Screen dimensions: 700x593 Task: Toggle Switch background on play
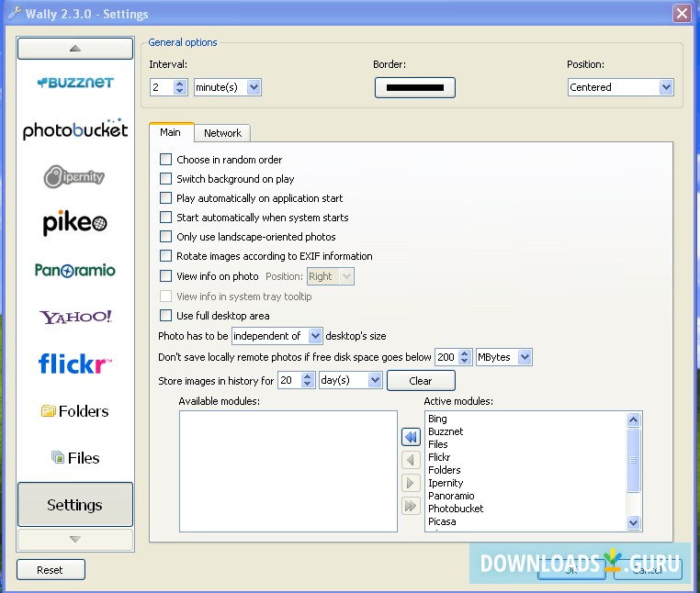[165, 178]
